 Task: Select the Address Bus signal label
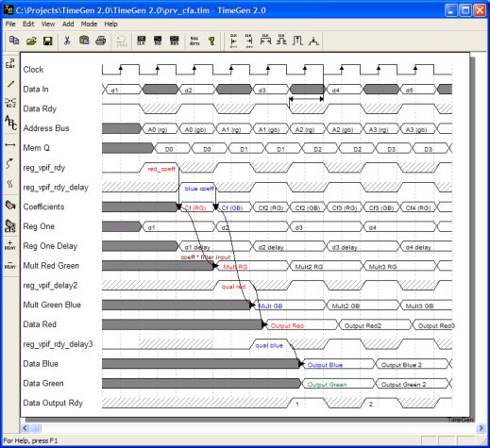tap(46, 128)
